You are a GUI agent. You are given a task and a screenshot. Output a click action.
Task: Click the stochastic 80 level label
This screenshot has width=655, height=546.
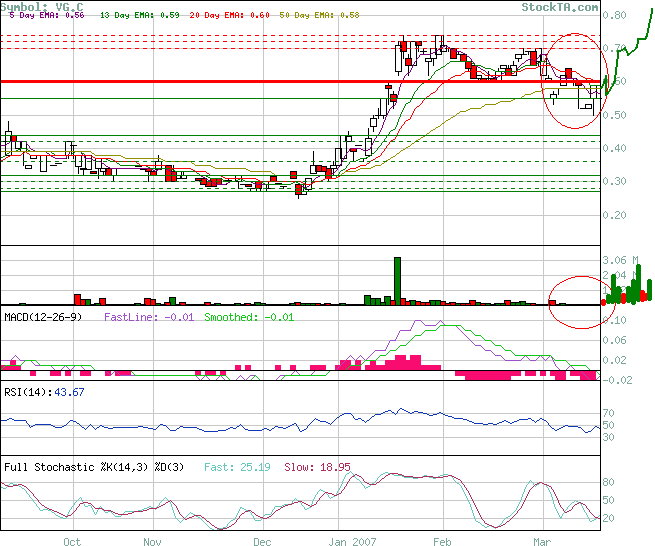tap(609, 482)
